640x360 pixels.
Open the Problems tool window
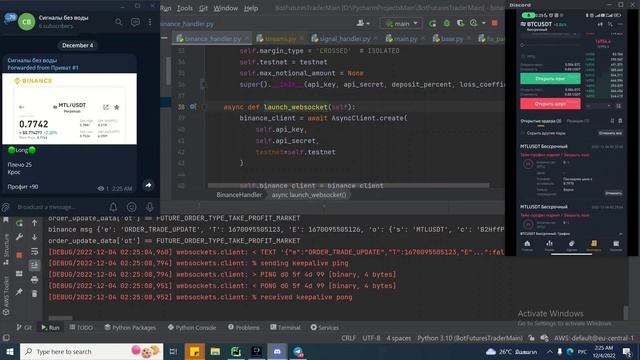[x=244, y=328]
